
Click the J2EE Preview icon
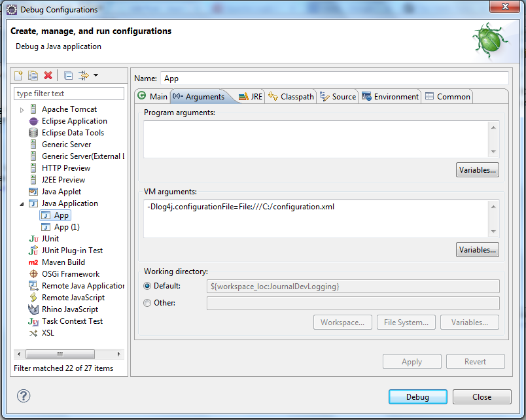[x=33, y=180]
